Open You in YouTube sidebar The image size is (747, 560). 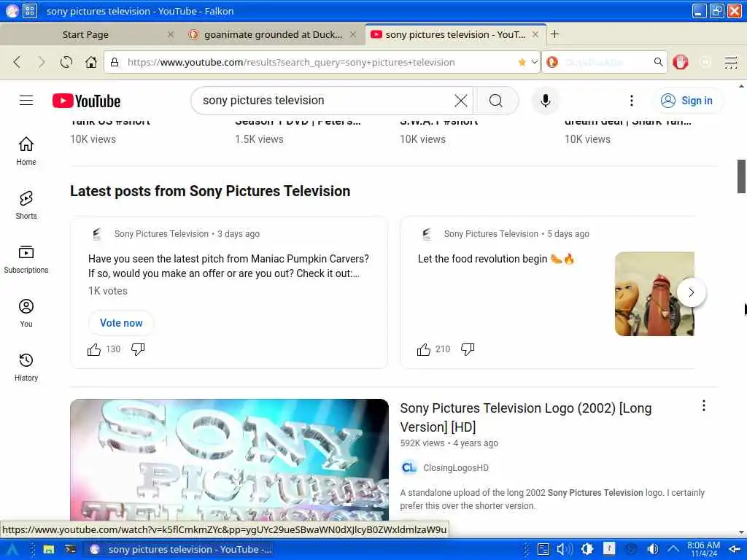pyautogui.click(x=26, y=313)
